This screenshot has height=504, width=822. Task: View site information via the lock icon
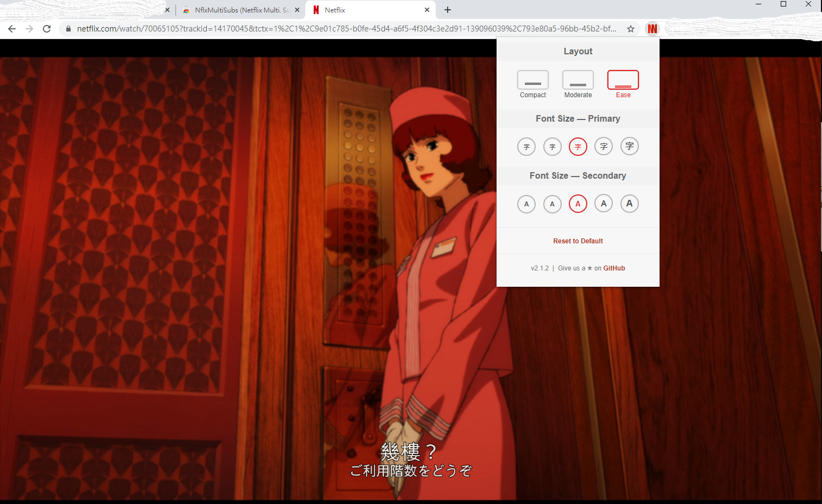point(68,29)
